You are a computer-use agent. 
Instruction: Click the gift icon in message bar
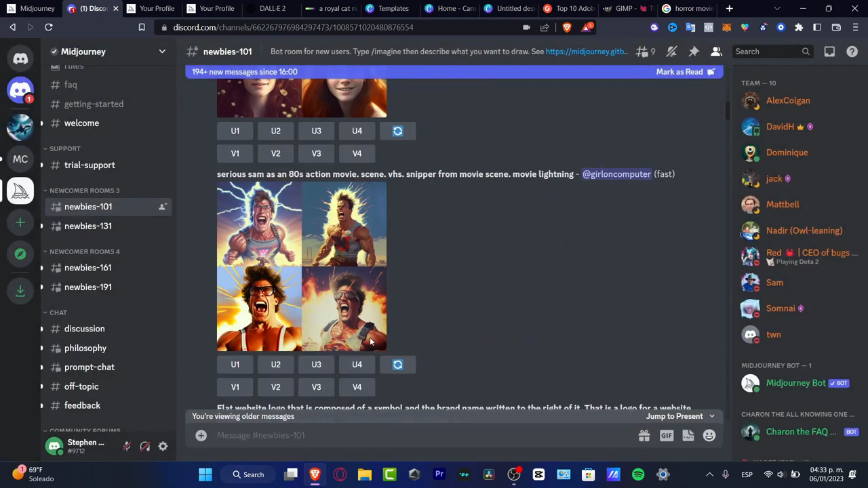click(644, 436)
